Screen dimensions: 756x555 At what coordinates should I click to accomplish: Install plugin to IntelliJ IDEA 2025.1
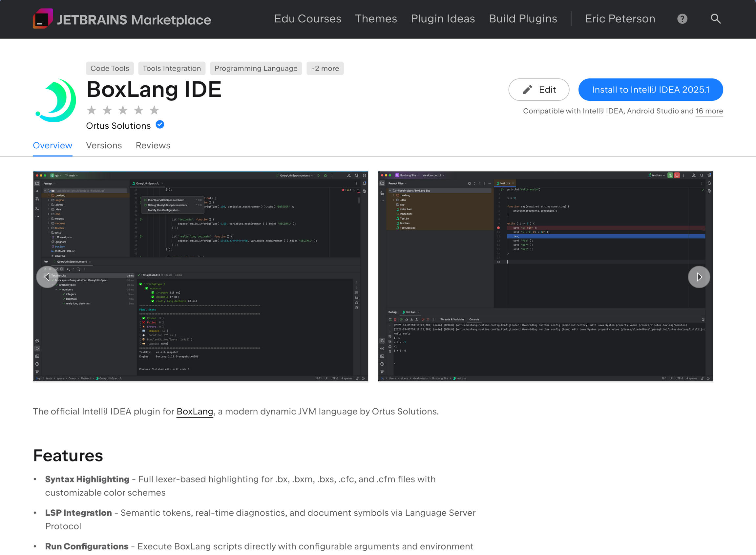(x=651, y=89)
